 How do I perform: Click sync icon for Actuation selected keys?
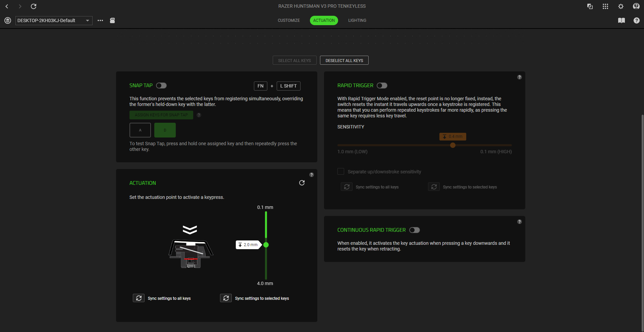(x=226, y=298)
